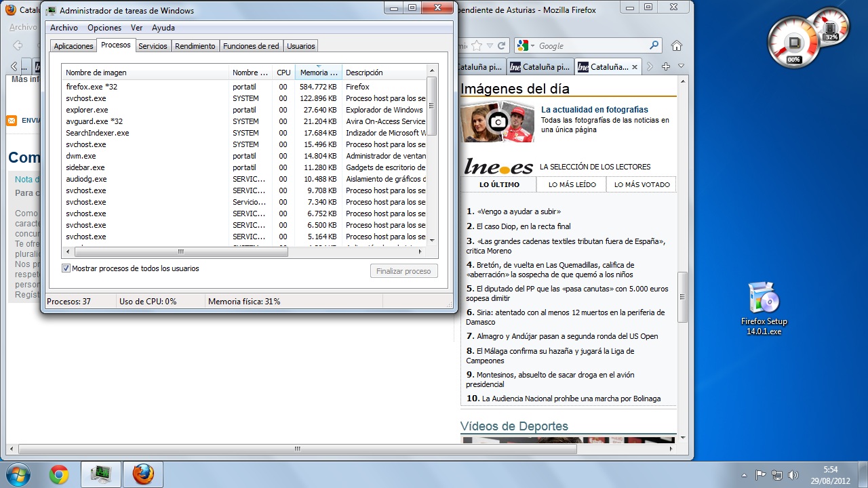868x488 pixels.
Task: Open the list all tabs dropdown
Action: coord(682,66)
